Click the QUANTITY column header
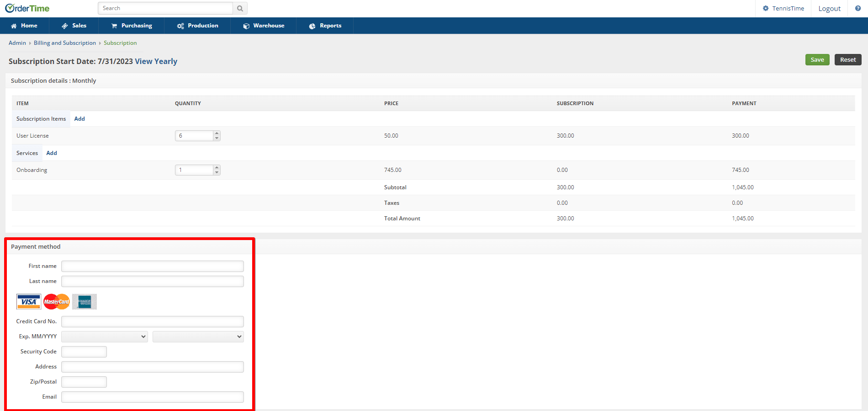The width and height of the screenshot is (868, 411). point(188,103)
